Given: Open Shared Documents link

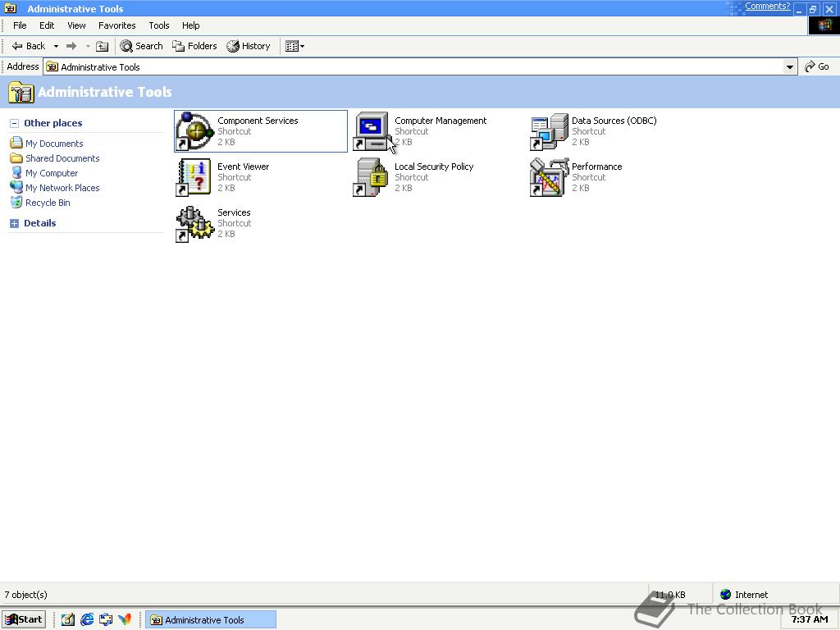Looking at the screenshot, I should [62, 158].
